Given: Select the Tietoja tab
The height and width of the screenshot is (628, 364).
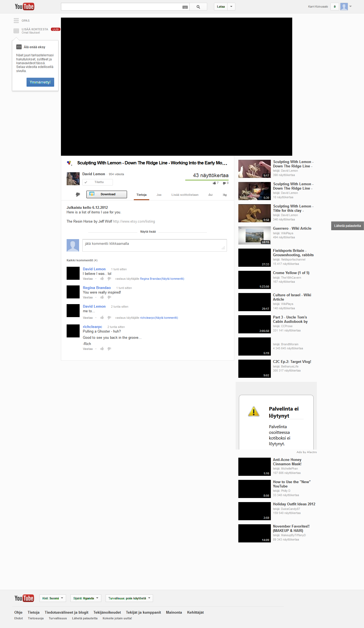Looking at the screenshot, I should point(141,195).
